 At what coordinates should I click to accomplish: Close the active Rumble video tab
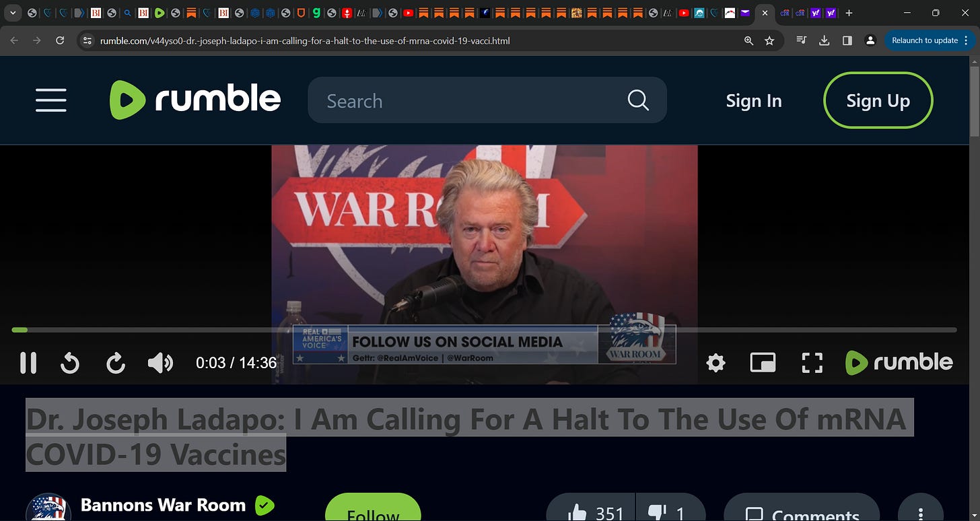(x=764, y=13)
